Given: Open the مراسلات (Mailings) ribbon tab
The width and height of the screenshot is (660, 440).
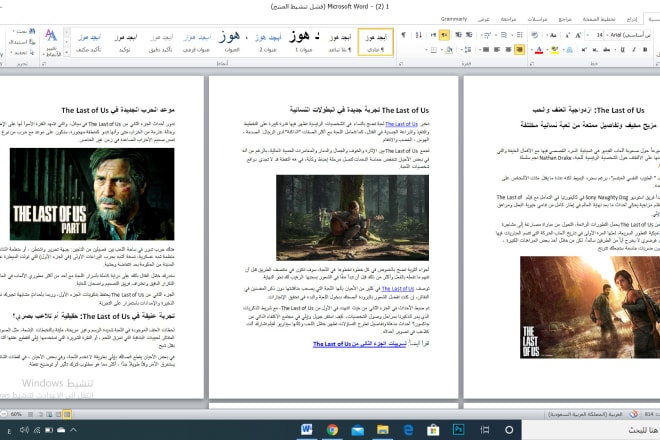Looking at the screenshot, I should tap(537, 19).
